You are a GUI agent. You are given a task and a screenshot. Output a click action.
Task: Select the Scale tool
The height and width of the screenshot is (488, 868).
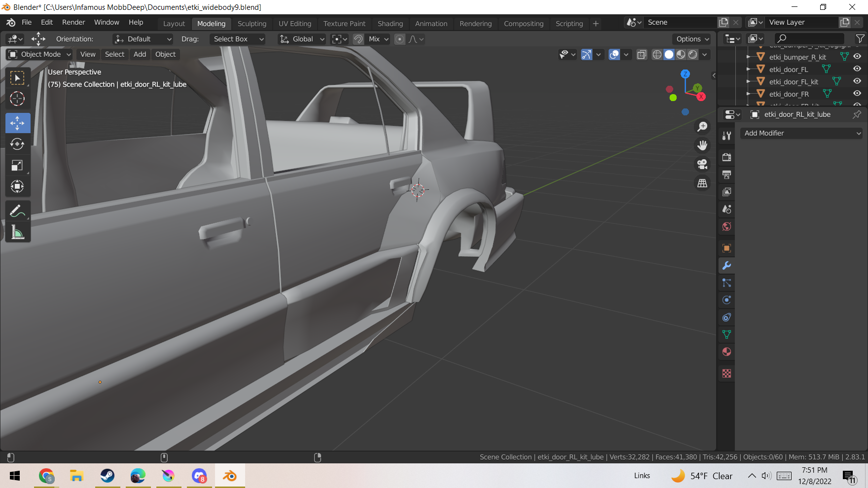17,165
